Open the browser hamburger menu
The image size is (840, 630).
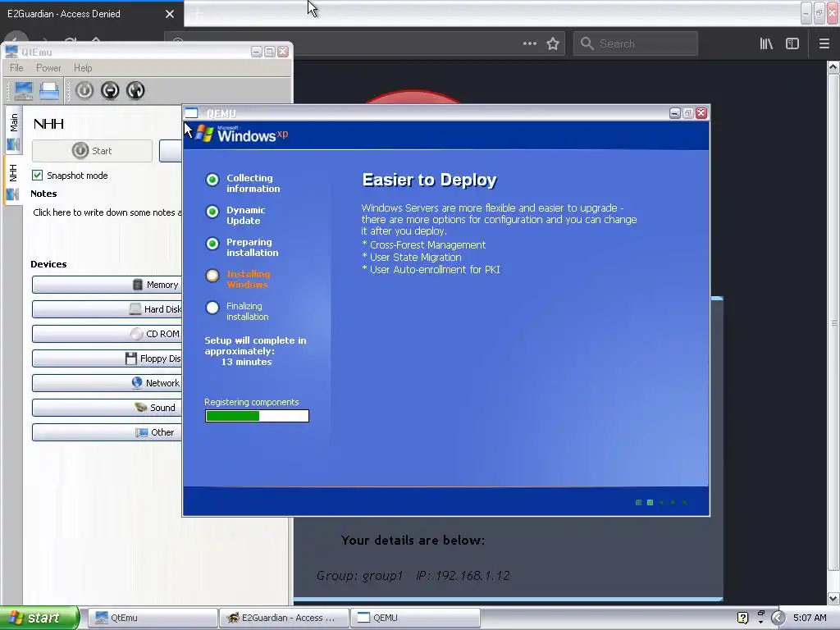click(x=824, y=43)
